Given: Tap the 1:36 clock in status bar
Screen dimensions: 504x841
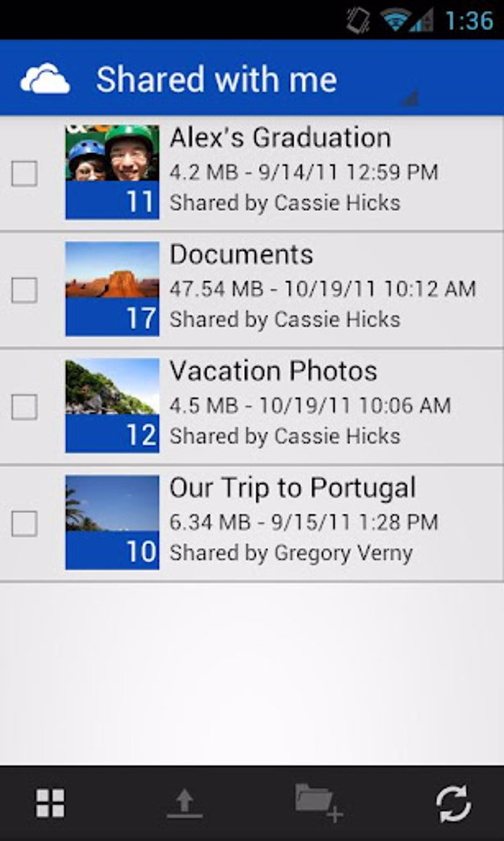Looking at the screenshot, I should 469,20.
